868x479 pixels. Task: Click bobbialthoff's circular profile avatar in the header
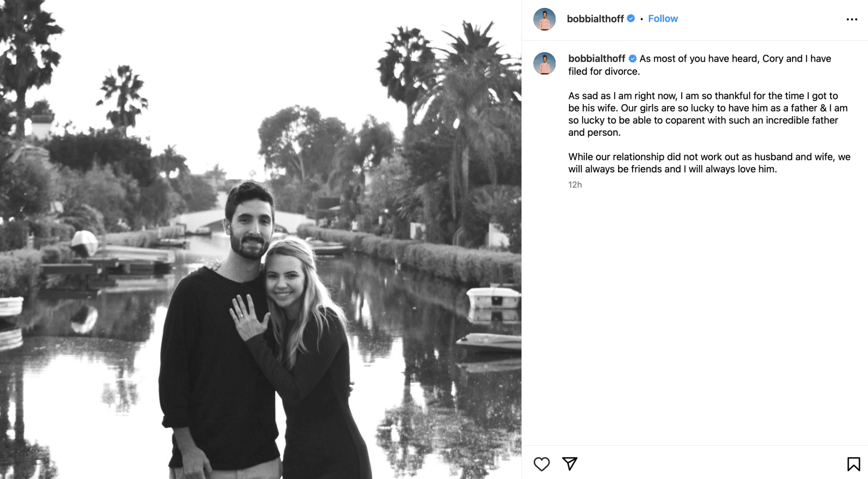(544, 19)
